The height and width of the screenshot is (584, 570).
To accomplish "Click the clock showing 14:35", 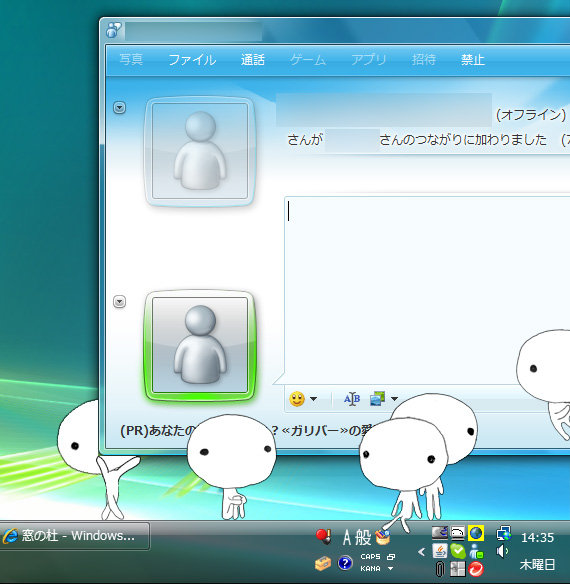I will 537,538.
